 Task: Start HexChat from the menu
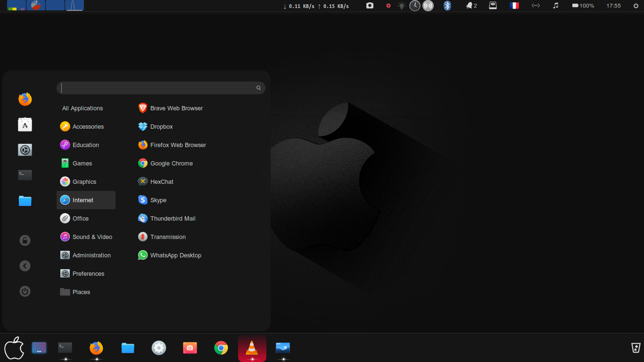156,181
